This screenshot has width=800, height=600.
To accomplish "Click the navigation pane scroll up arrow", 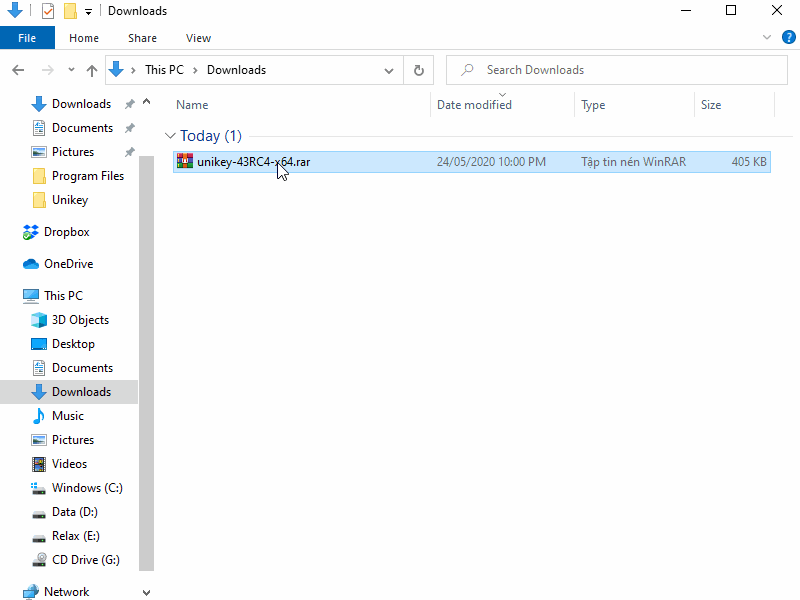I will 146,102.
